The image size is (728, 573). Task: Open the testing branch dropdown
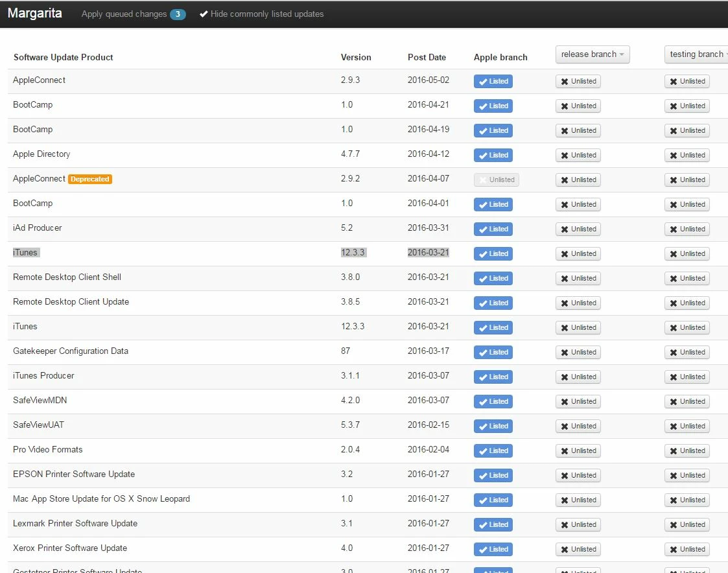698,54
